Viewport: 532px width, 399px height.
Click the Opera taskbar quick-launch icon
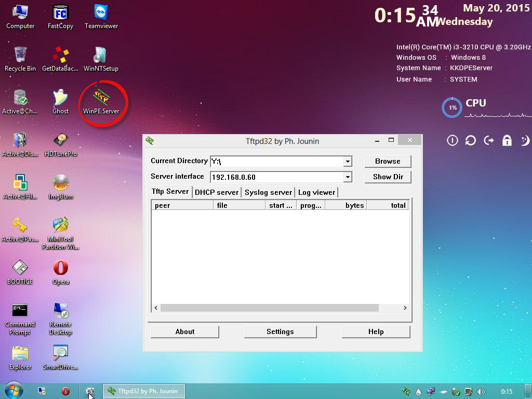(x=66, y=391)
